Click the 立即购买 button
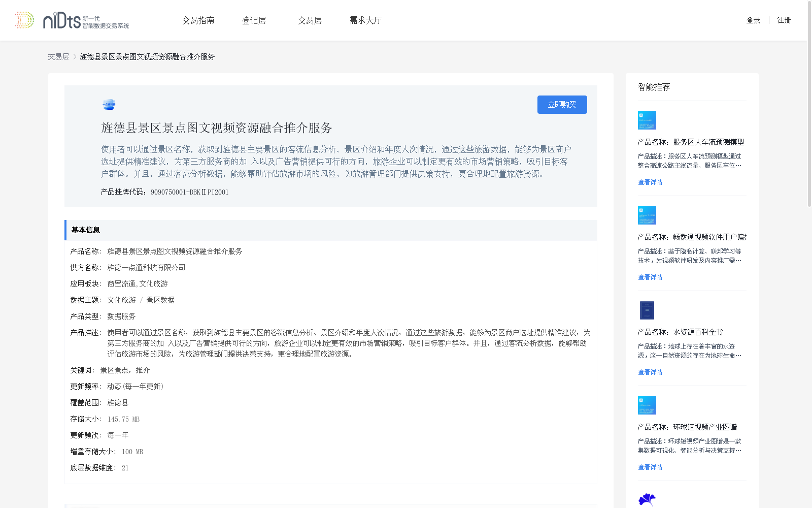812x508 pixels. click(x=562, y=105)
